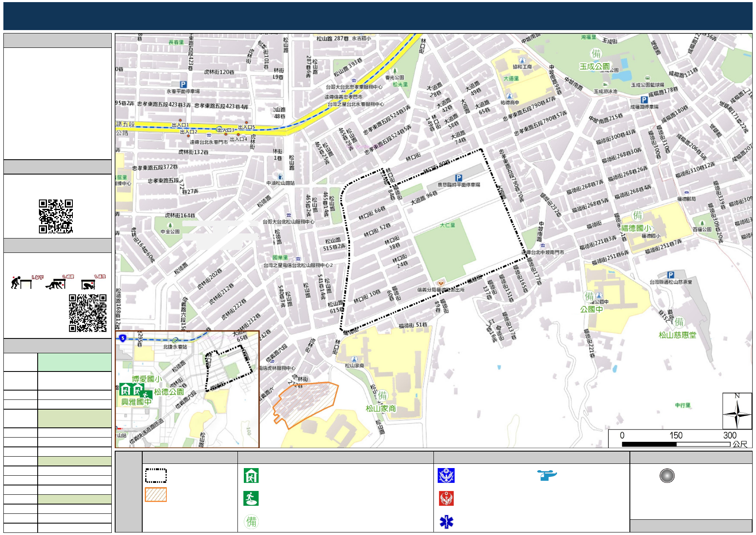The image size is (756, 535).
Task: Click the 松山慈惠堂 green label
Action: pyautogui.click(x=677, y=335)
